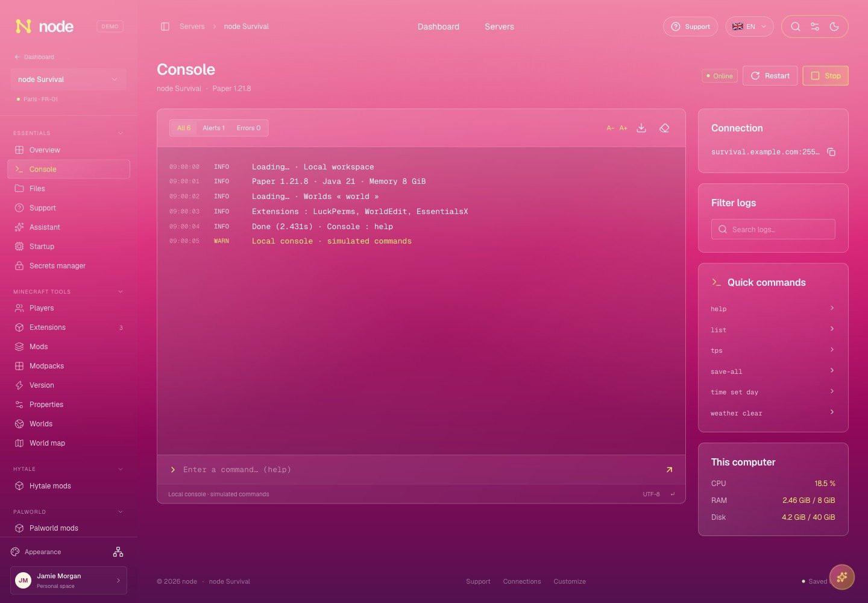Open the EN language dropdown

coord(749,27)
